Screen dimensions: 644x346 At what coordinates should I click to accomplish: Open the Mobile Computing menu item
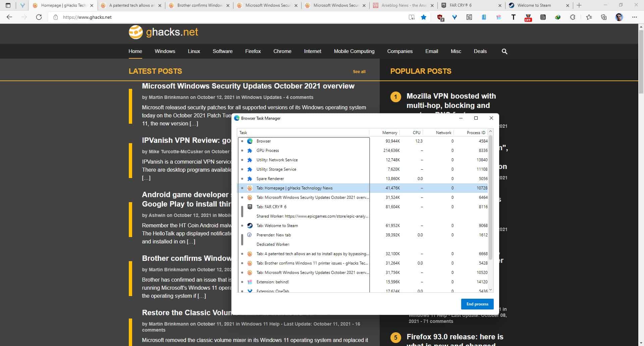click(354, 51)
